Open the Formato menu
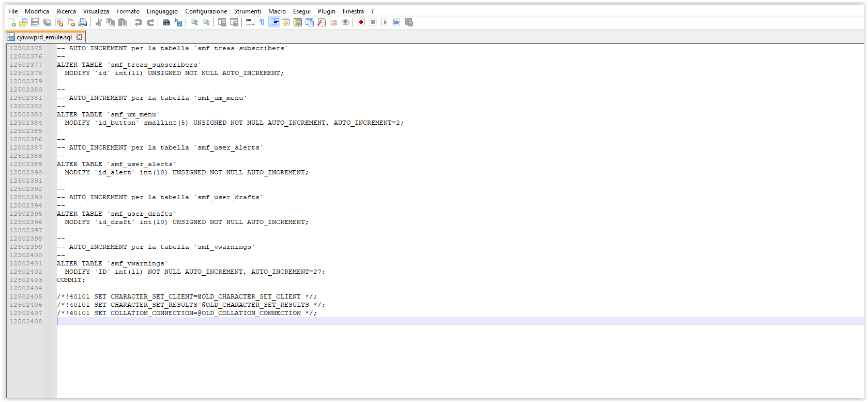This screenshot has width=868, height=402. tap(128, 11)
